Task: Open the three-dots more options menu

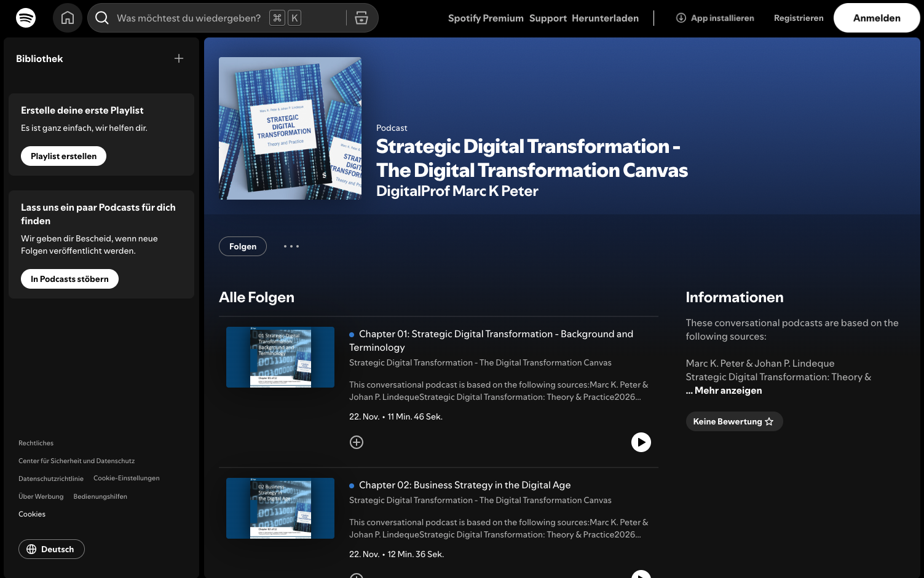Action: (291, 246)
